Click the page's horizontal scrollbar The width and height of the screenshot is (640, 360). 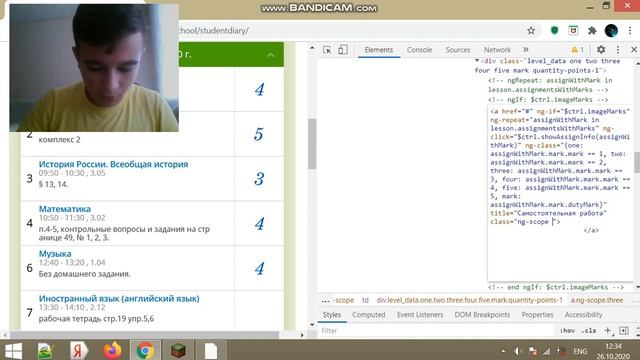tap(144, 335)
